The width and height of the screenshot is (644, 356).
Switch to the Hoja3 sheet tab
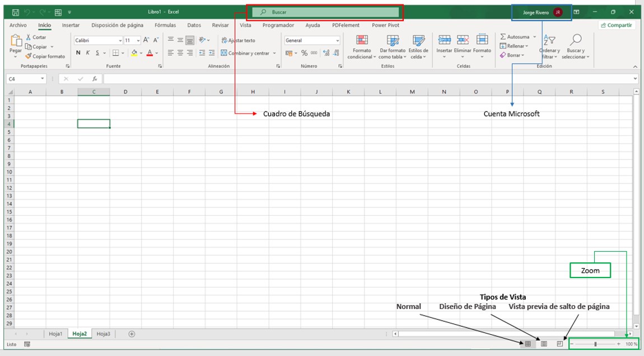[103, 334]
